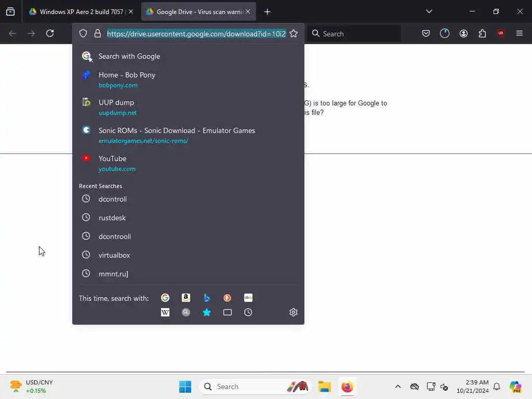Viewport: 532px width, 399px height.
Task: Open Sonic ROMs Emulator Games suggestion
Action: (x=188, y=136)
